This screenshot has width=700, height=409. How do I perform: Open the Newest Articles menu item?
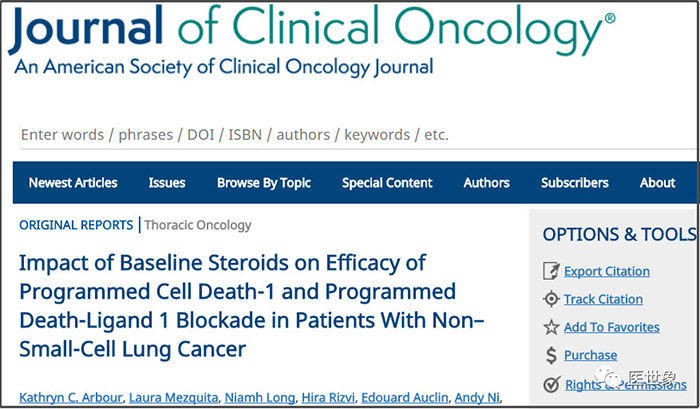pos(73,183)
